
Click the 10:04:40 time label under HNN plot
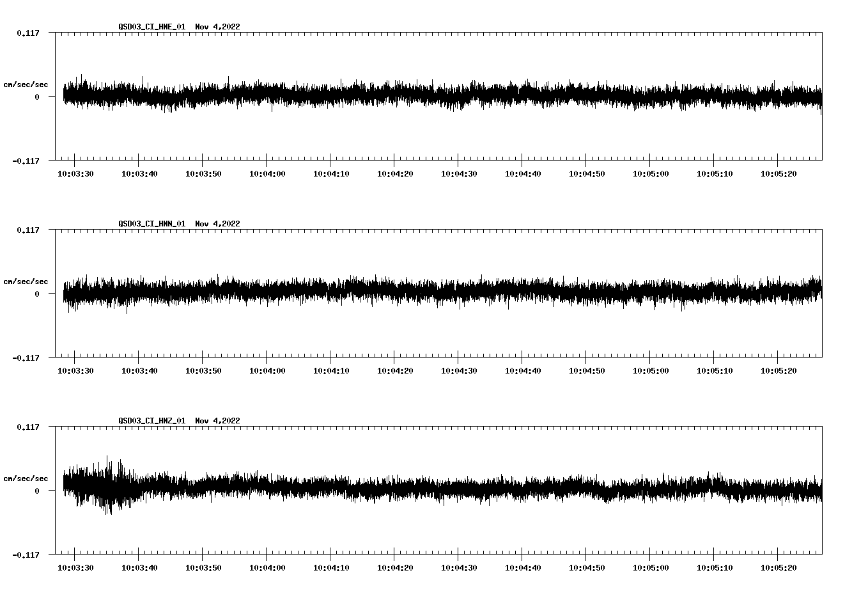(x=523, y=371)
